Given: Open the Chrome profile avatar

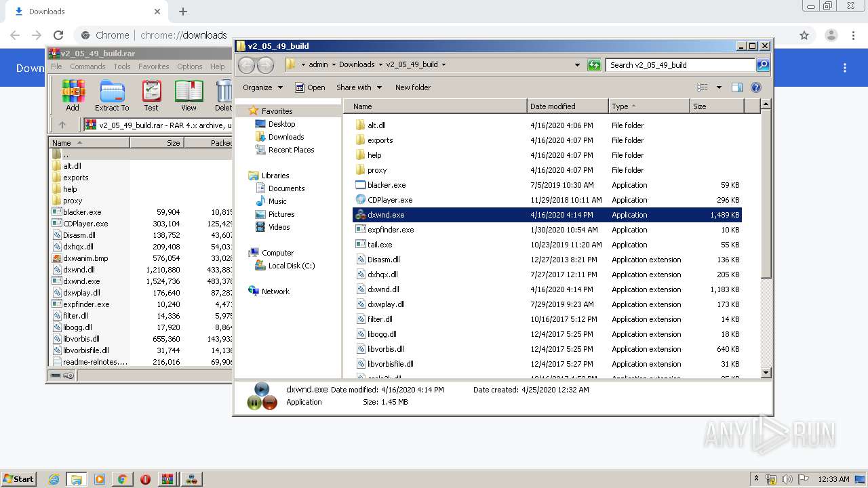Looking at the screenshot, I should coord(831,35).
